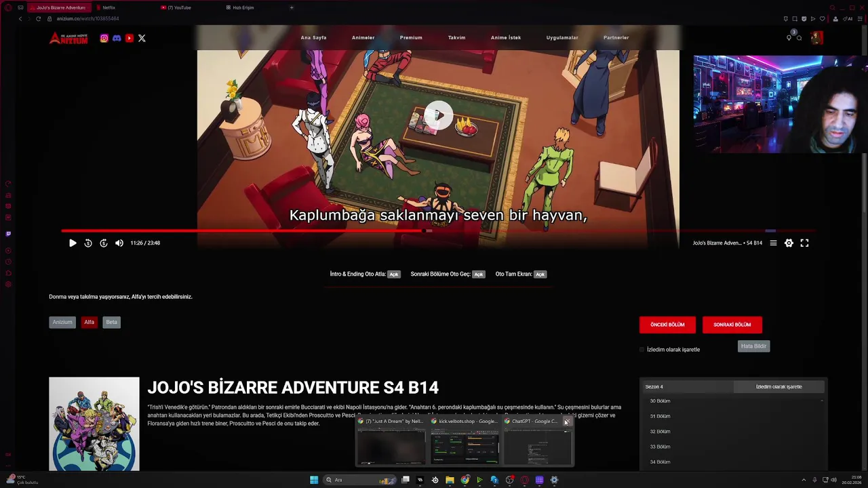Click the browser pin icon in address bar

786,18
